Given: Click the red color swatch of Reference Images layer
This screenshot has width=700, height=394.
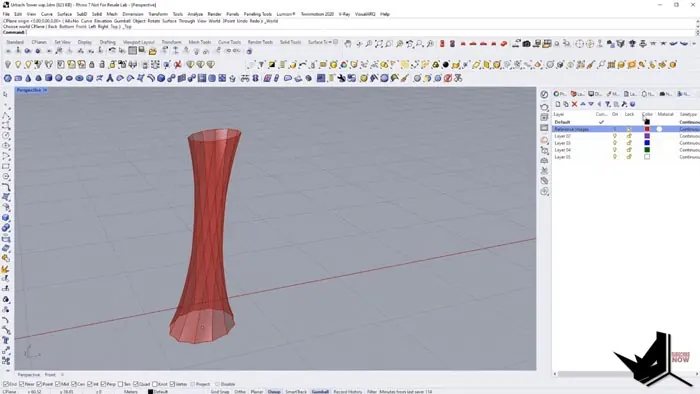Looking at the screenshot, I should [647, 129].
